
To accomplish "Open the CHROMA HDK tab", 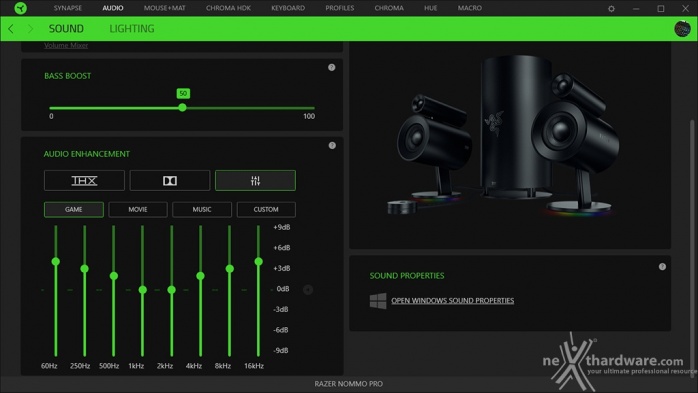I will (x=228, y=8).
